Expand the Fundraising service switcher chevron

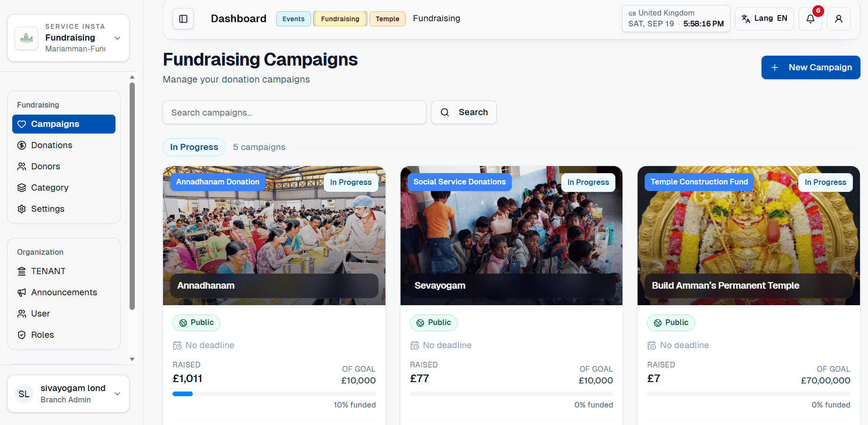pos(118,38)
